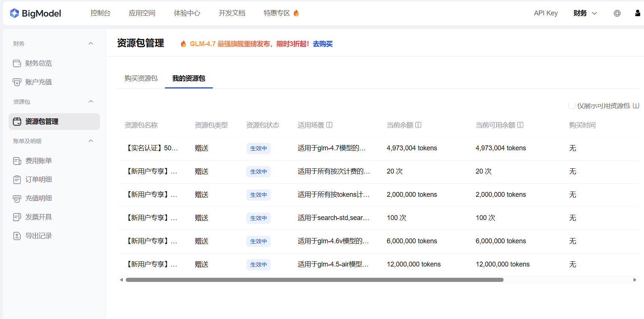Screen dimensions: 644x319
Task: Open the 开发文档 menu item
Action: click(232, 13)
